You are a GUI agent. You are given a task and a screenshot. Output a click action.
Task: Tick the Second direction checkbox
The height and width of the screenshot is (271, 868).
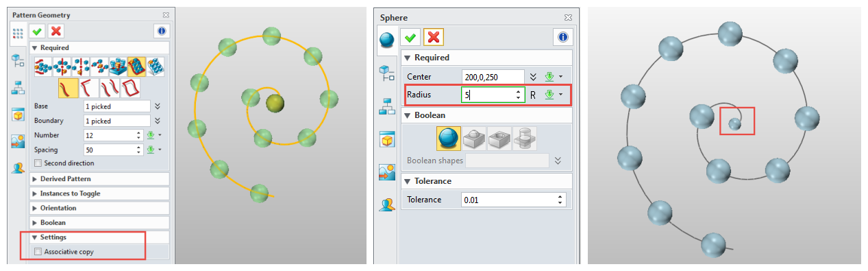point(38,163)
